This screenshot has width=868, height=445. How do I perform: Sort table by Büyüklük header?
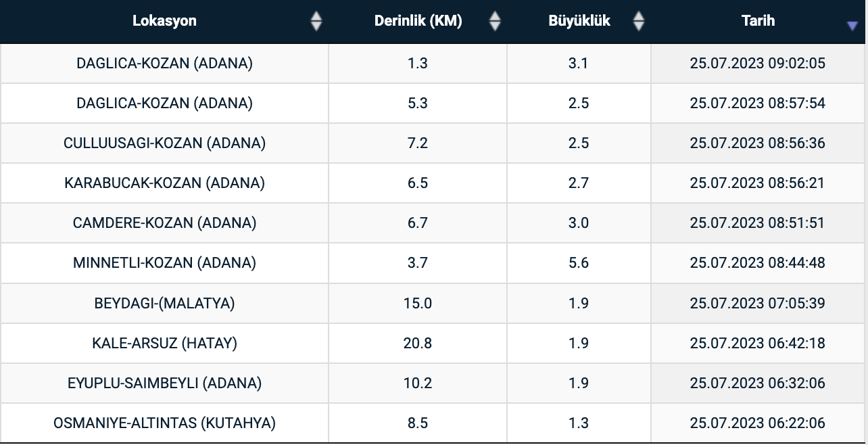tap(579, 21)
